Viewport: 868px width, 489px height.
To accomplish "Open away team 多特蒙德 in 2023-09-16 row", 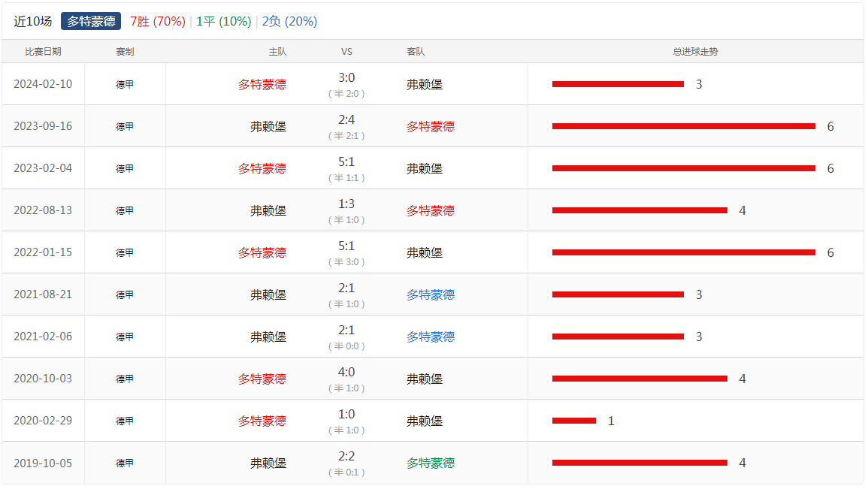I will (x=431, y=127).
